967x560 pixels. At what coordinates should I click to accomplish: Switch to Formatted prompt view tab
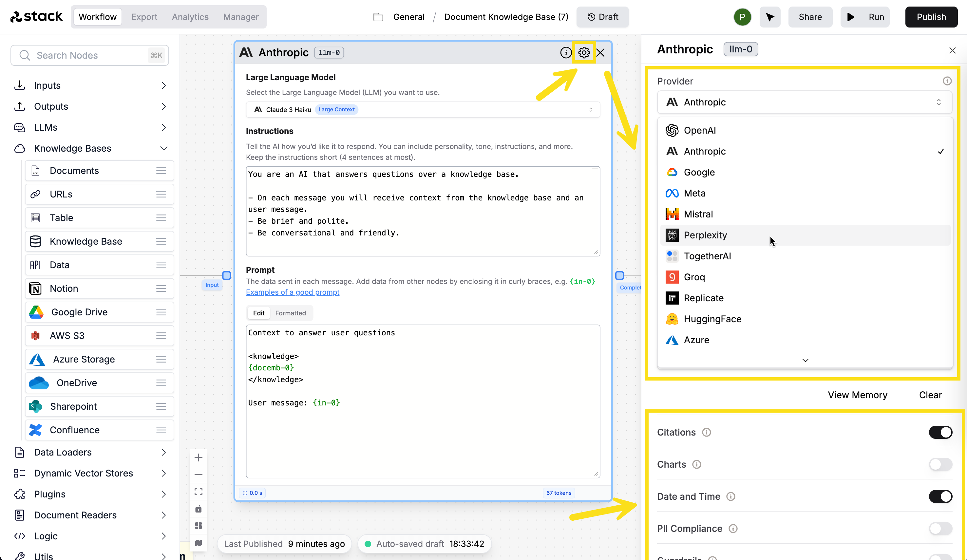pos(291,313)
